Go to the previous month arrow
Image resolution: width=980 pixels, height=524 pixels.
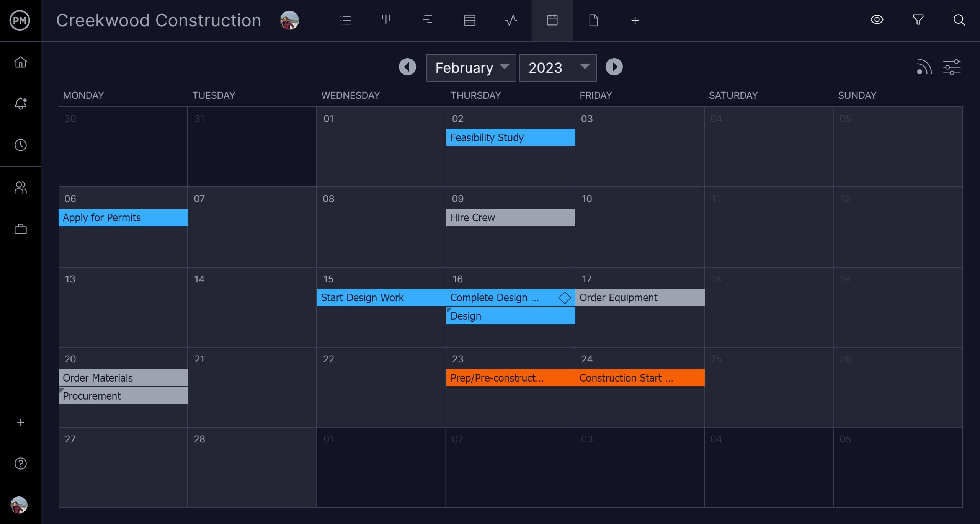407,67
